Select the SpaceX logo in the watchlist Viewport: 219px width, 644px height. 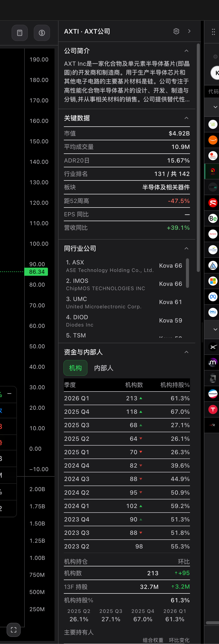[x=213, y=347]
